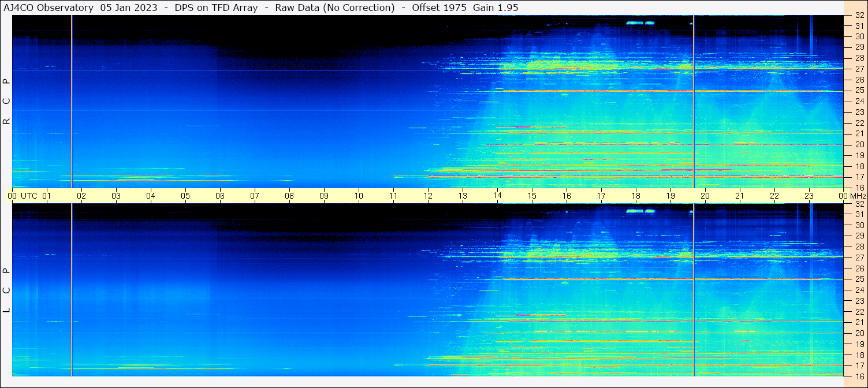Click hour label "10" on the UTC axis
The image size is (868, 388).
(x=359, y=196)
